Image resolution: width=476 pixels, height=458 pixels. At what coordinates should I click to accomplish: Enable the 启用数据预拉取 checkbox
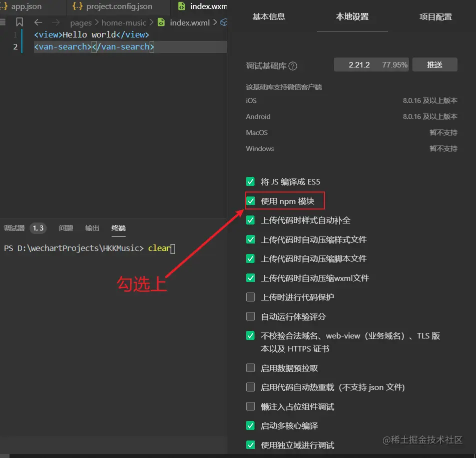(x=250, y=367)
